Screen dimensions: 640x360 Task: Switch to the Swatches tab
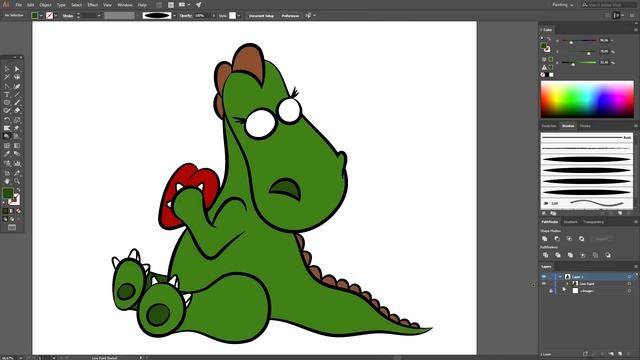(549, 126)
